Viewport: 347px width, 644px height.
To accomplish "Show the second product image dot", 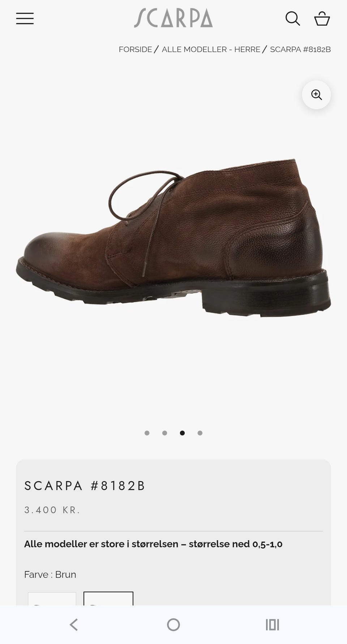I will click(x=165, y=433).
